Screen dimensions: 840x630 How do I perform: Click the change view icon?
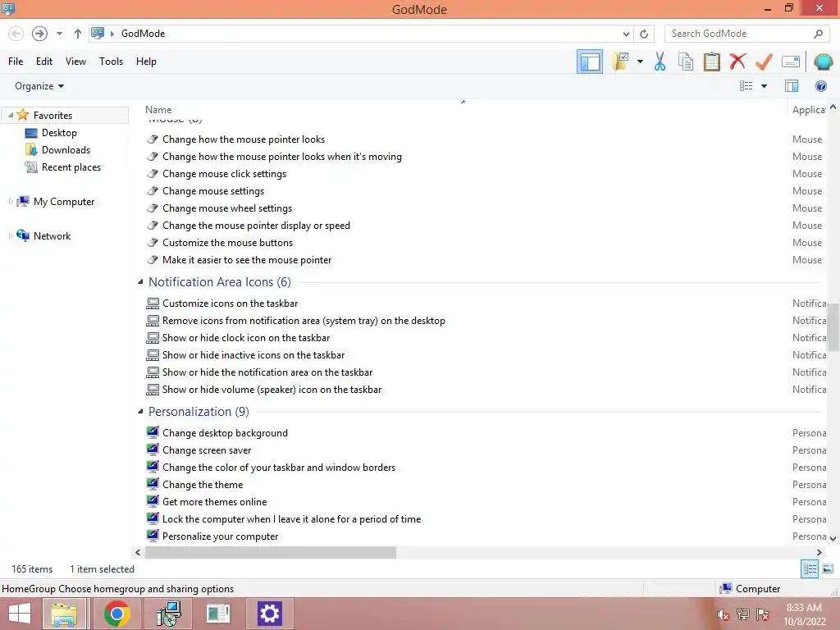click(x=746, y=86)
